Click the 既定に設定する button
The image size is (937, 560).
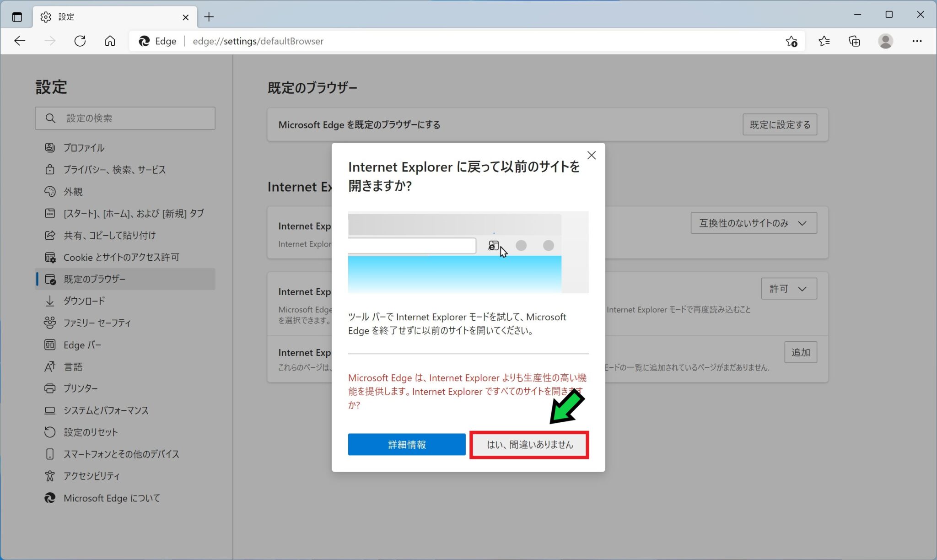pyautogui.click(x=780, y=124)
